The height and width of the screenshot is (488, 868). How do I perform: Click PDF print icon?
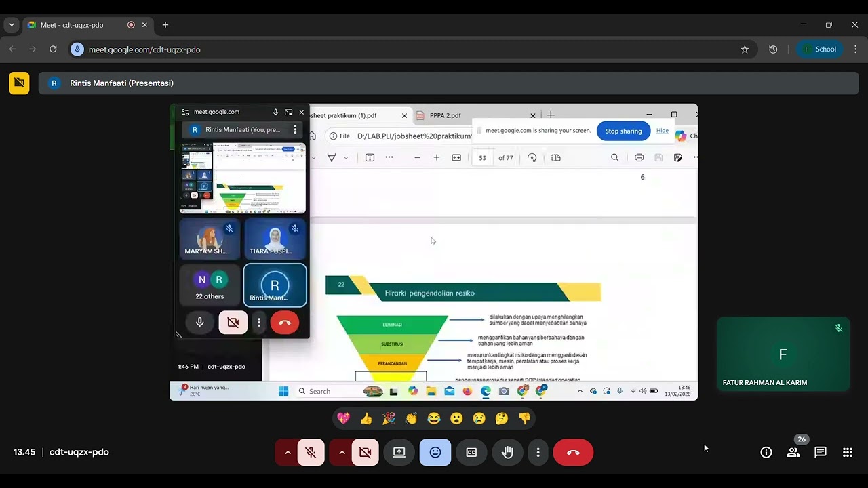639,157
